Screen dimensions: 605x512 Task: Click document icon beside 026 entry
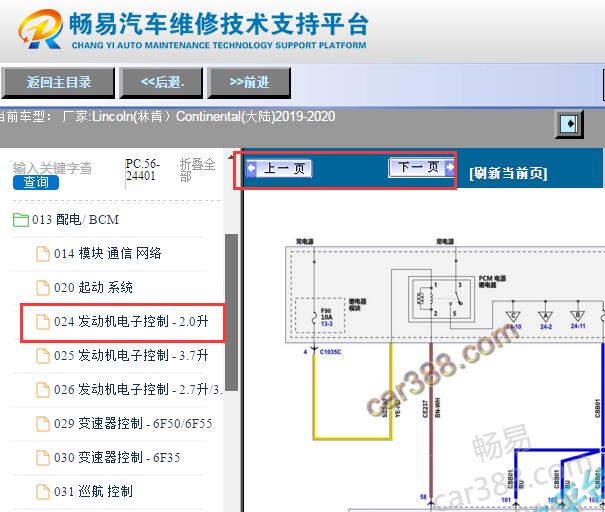click(43, 390)
